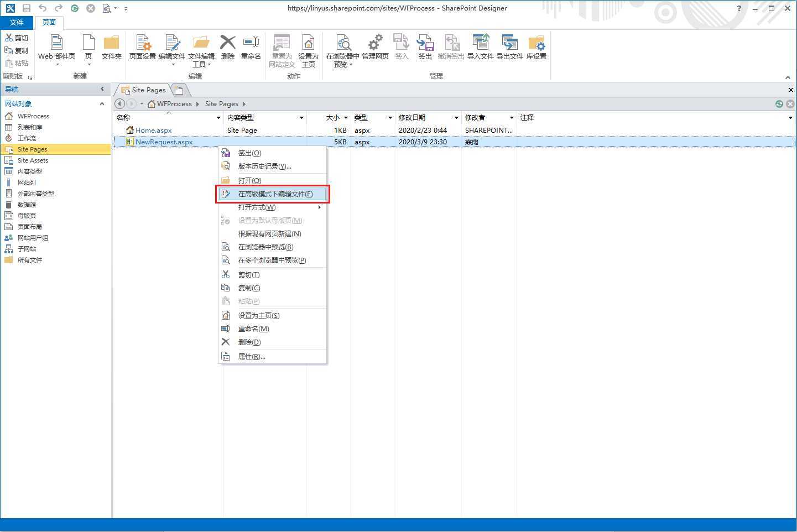Image resolution: width=797 pixels, height=532 pixels.
Task: Click the refresh icon in quick access toolbar
Action: [x=75, y=8]
